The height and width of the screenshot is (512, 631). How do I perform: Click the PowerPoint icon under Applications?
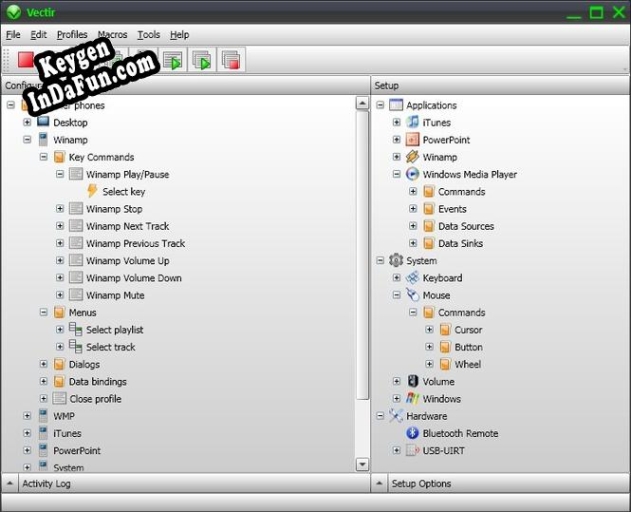click(412, 139)
